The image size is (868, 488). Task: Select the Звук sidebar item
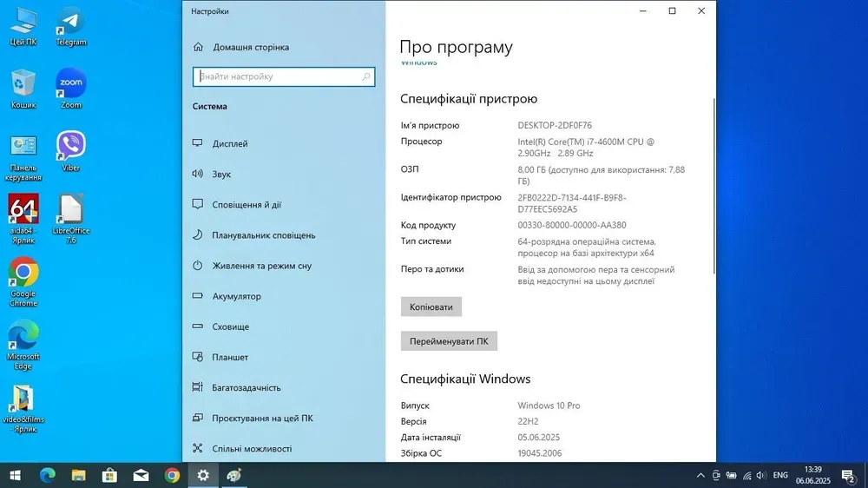[221, 174]
